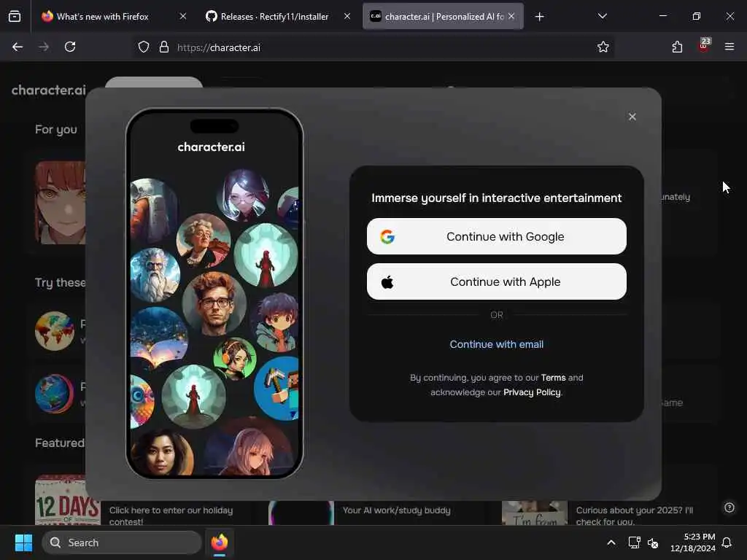Switch to What's new with Firefox tab
Viewport: 747px width, 560px height.
(102, 17)
